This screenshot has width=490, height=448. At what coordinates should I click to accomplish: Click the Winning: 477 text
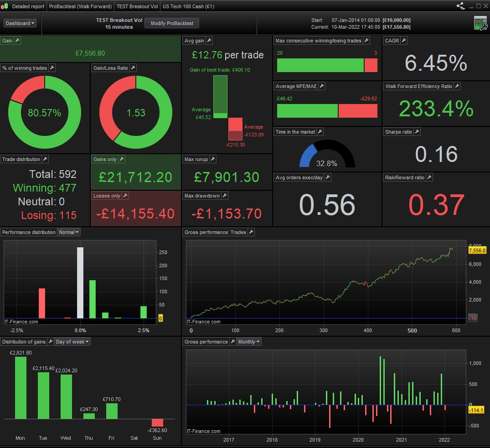44,188
